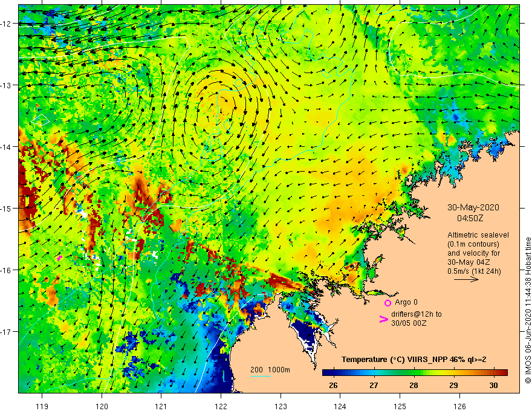The height and width of the screenshot is (411, 532).
Task: Click the colorbar tick label 28
Action: click(414, 385)
